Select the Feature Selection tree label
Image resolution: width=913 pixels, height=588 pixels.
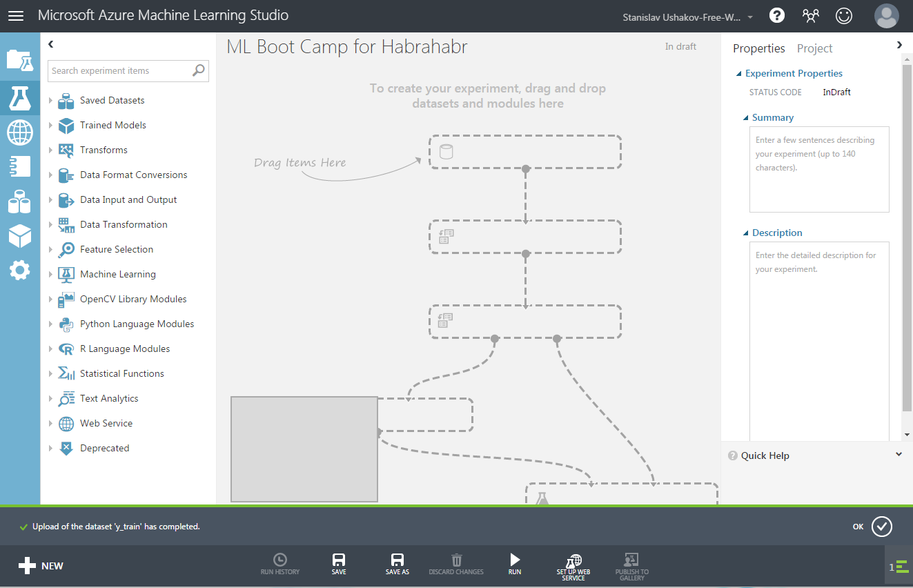[x=117, y=250]
